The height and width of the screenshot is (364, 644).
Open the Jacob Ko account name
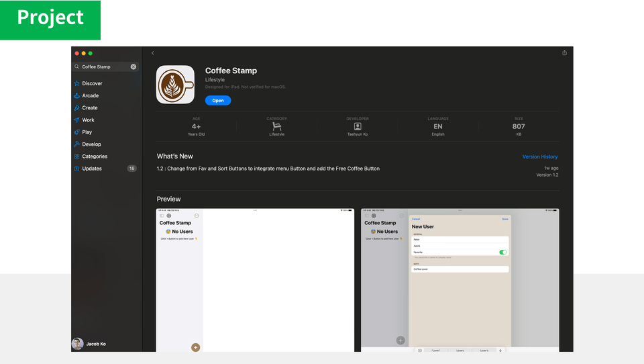[x=96, y=344]
